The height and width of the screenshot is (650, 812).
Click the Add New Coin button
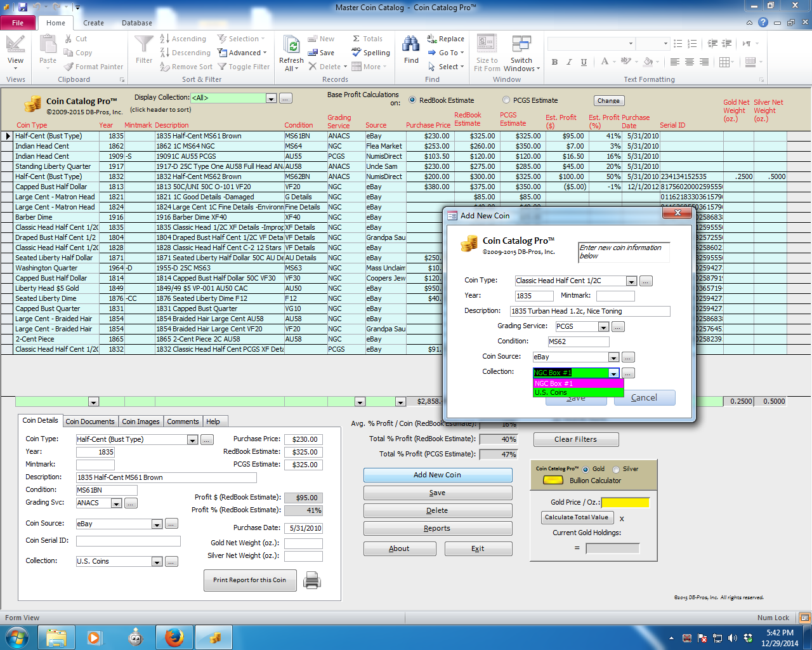438,475
